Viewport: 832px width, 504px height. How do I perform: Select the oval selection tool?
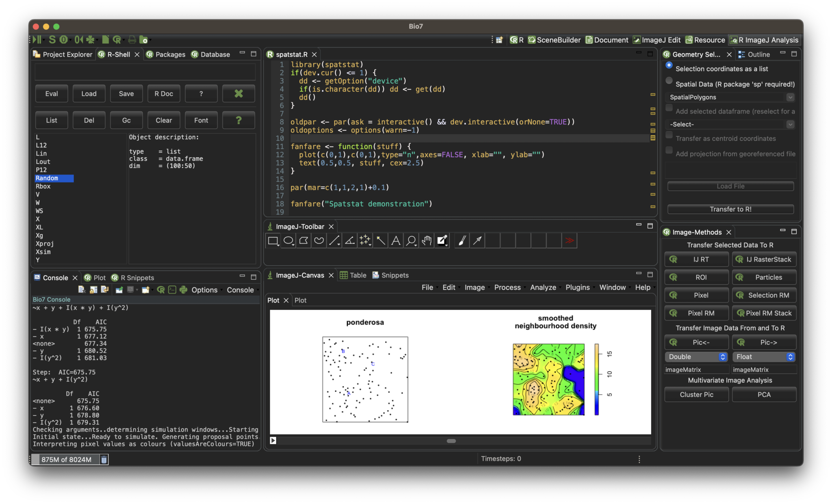coord(288,240)
